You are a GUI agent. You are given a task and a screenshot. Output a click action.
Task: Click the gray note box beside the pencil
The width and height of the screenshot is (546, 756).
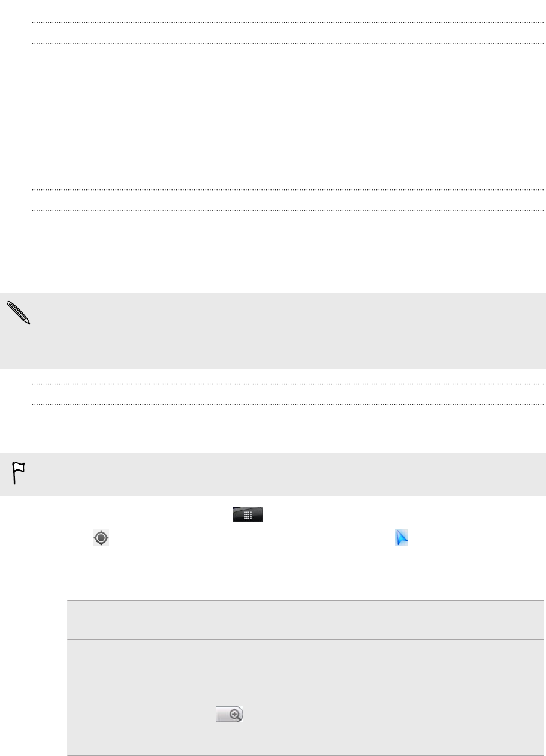click(x=273, y=331)
